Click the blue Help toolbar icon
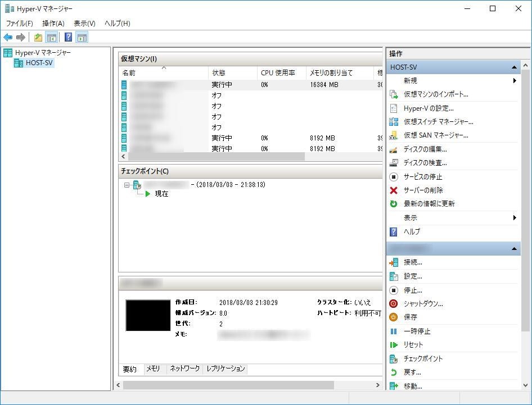 tap(68, 37)
